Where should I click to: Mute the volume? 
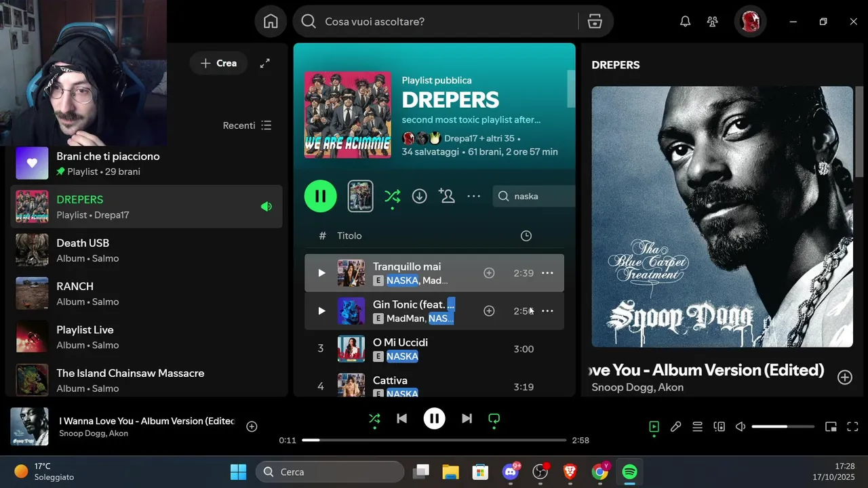pyautogui.click(x=741, y=426)
